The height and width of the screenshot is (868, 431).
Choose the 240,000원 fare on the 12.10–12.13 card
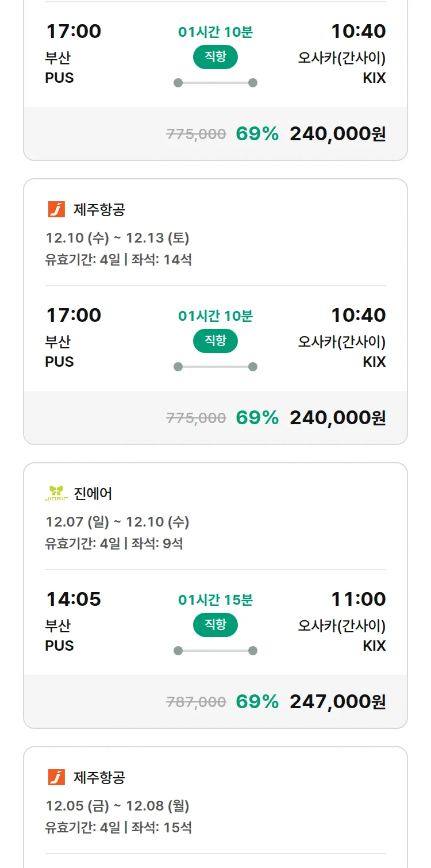[x=337, y=417]
